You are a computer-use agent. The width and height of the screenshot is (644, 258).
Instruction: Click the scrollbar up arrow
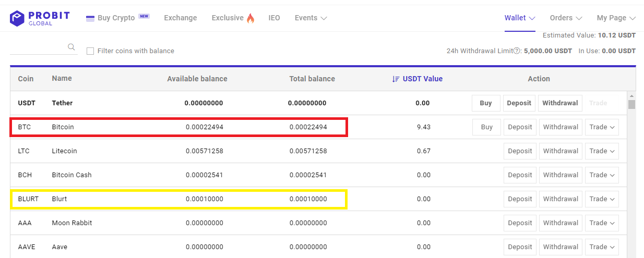coord(631,96)
